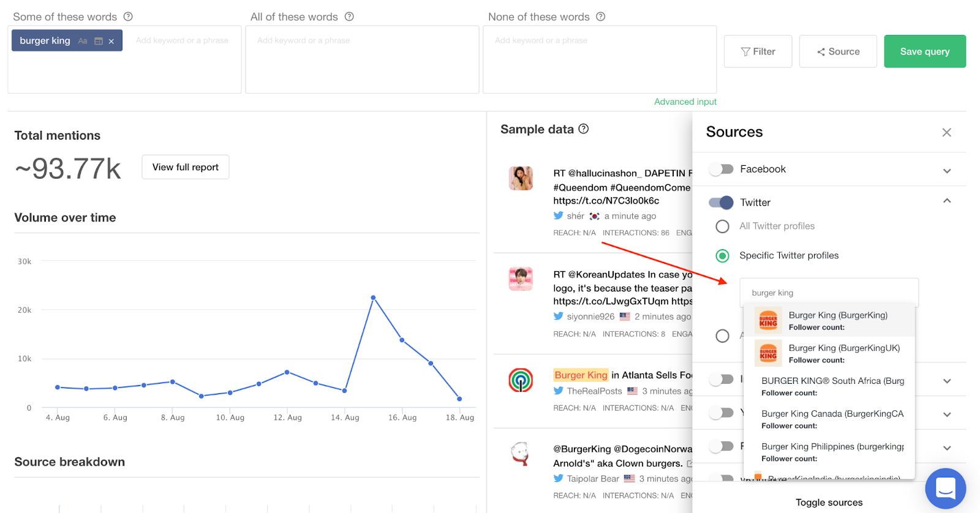Click Toggle sources at panel bottom
The image size is (980, 513).
(829, 503)
